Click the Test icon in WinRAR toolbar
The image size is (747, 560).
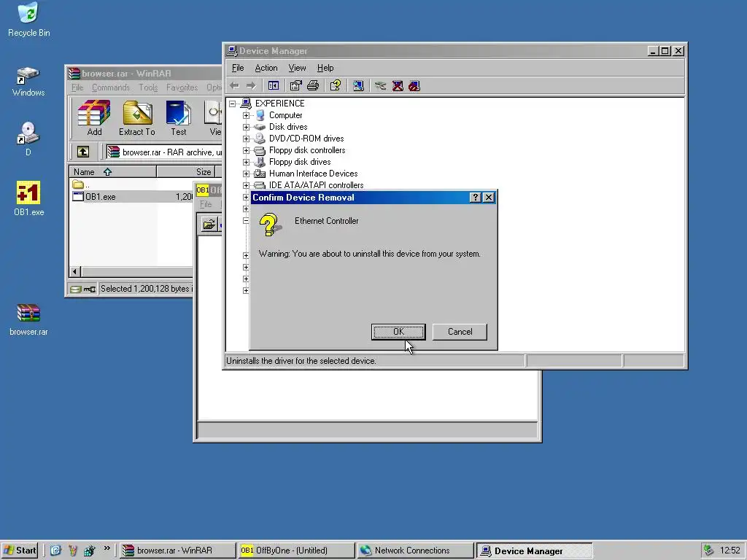[x=179, y=118]
